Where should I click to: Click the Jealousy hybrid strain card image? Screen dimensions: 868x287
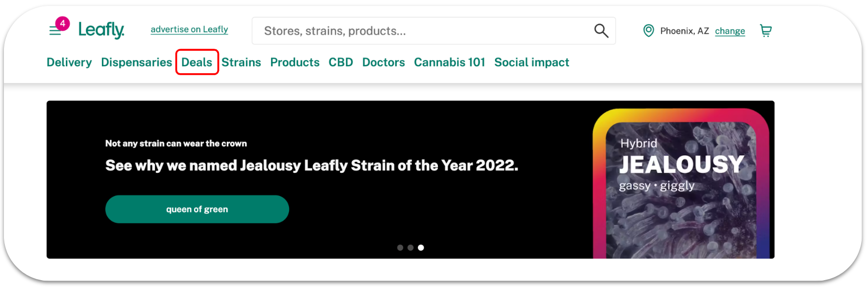681,184
